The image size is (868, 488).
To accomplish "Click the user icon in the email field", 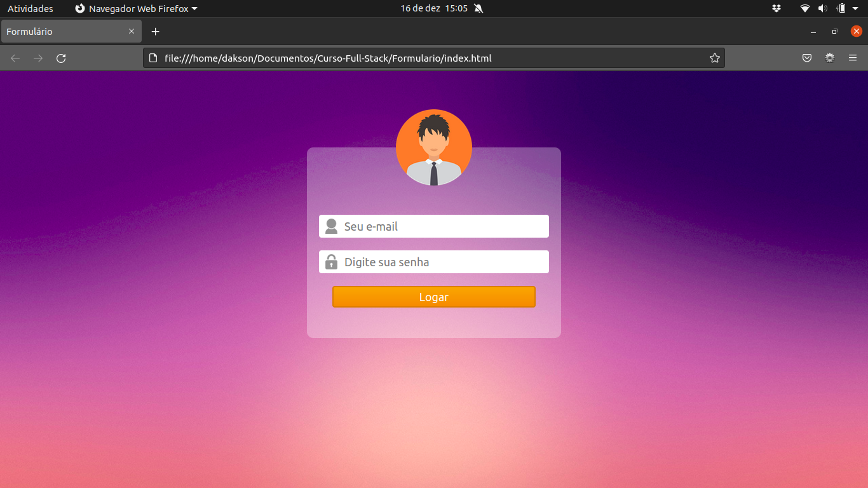I will (331, 226).
